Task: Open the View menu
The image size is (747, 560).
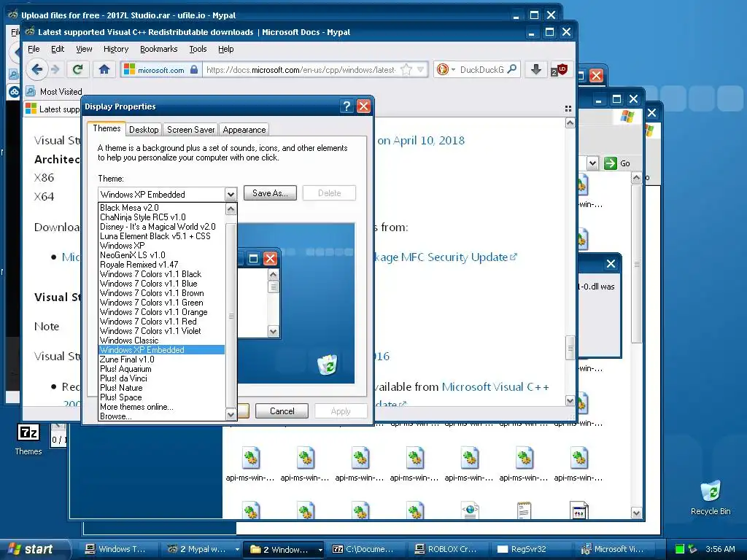Action: pyautogui.click(x=84, y=49)
